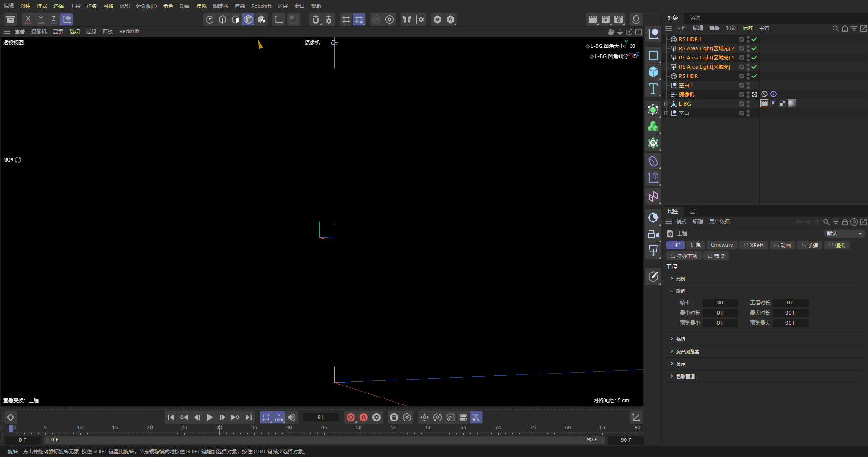Screen dimensions: 868x457
Task: Click the current frame field in playback bar
Action: [321, 417]
